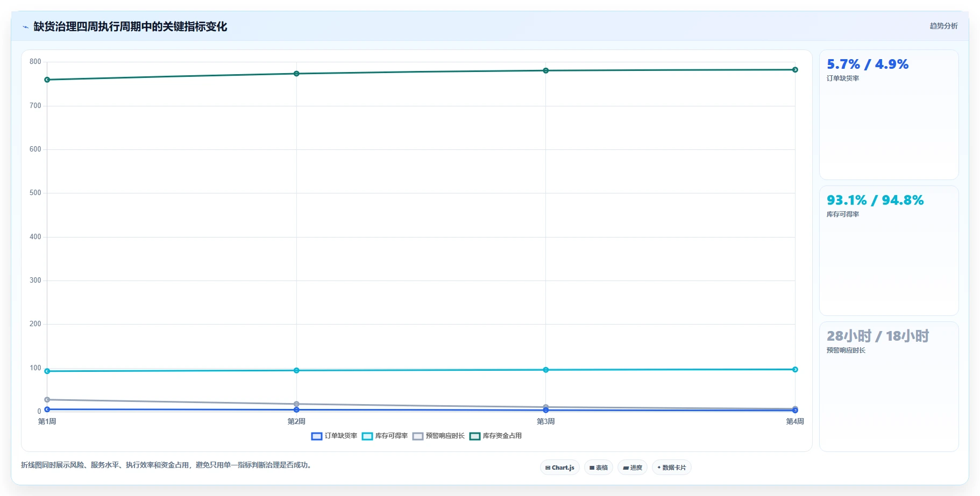Viewport: 980px width, 496px height.
Task: Click 库存资金占用 data point at 第1周
Action: [47, 80]
